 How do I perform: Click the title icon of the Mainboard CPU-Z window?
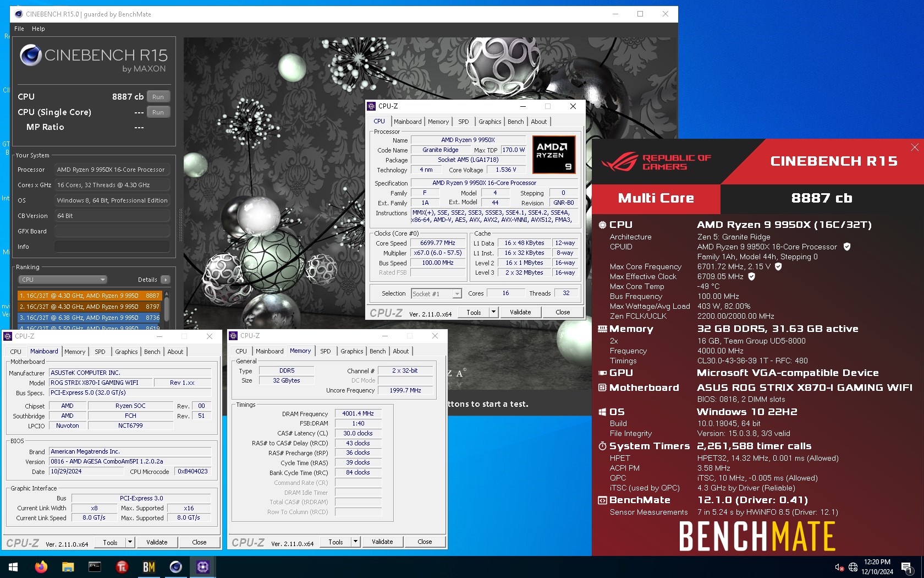8,336
